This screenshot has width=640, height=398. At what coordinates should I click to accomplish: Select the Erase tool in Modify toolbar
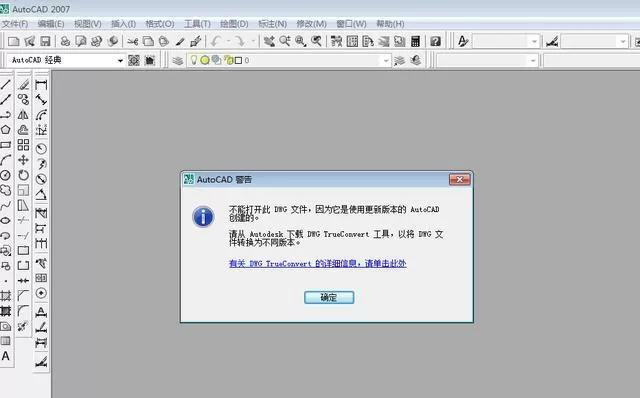[23, 84]
